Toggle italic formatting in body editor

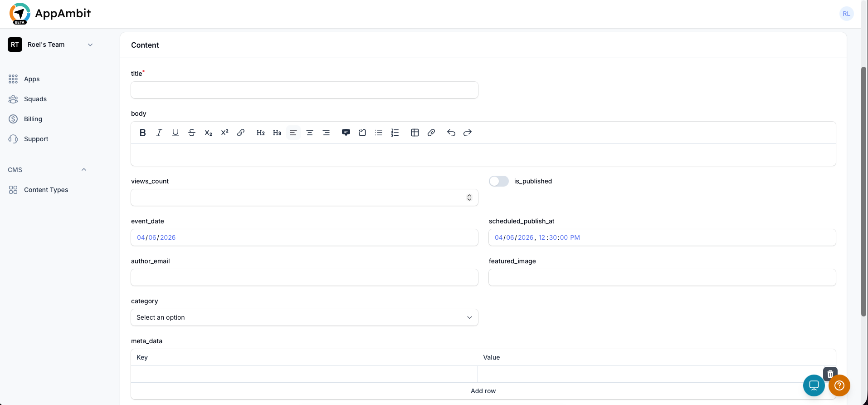point(159,133)
